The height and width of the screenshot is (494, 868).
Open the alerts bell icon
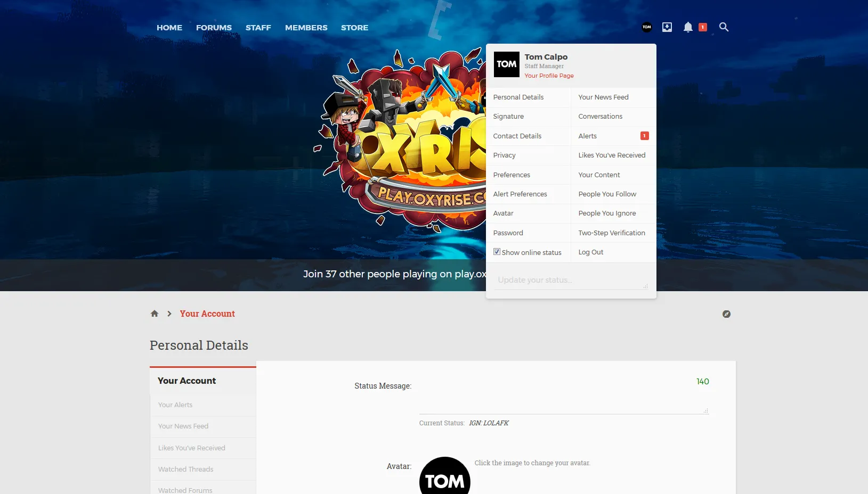688,27
